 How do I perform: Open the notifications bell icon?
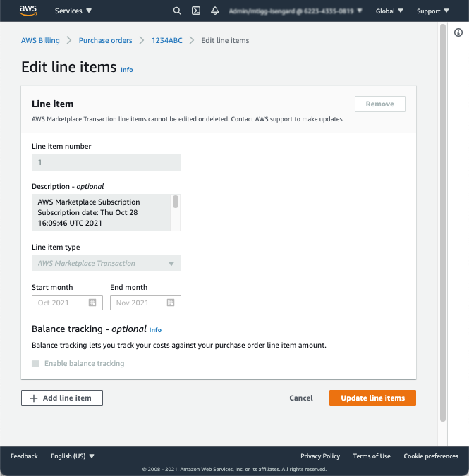pyautogui.click(x=214, y=11)
